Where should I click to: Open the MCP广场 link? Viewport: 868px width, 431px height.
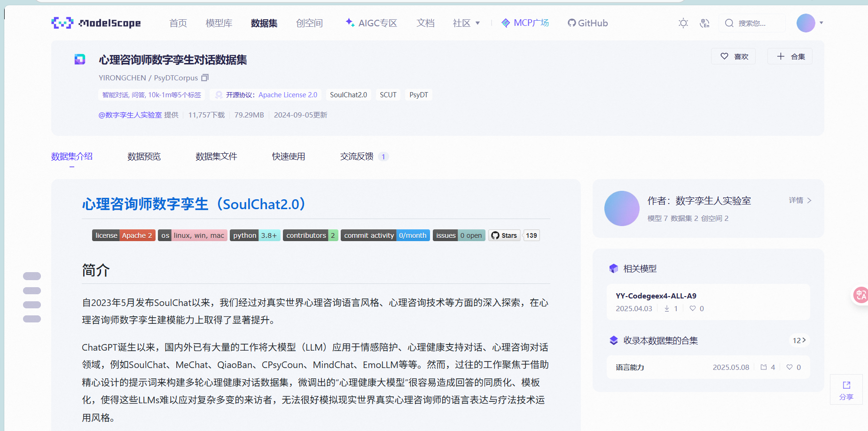coord(525,23)
